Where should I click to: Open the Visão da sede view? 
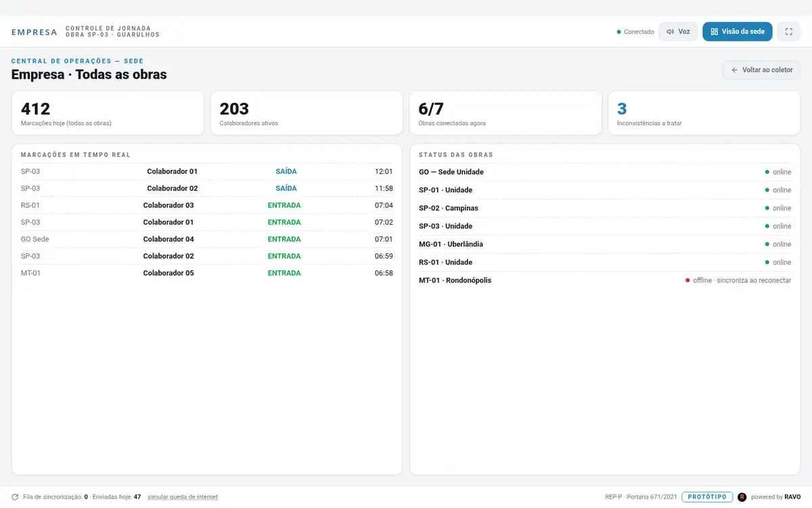click(737, 32)
